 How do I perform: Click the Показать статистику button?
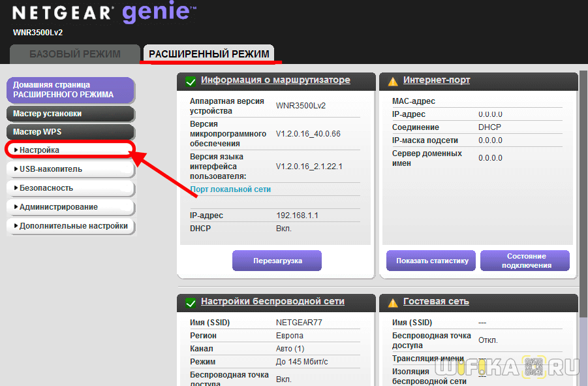click(432, 261)
